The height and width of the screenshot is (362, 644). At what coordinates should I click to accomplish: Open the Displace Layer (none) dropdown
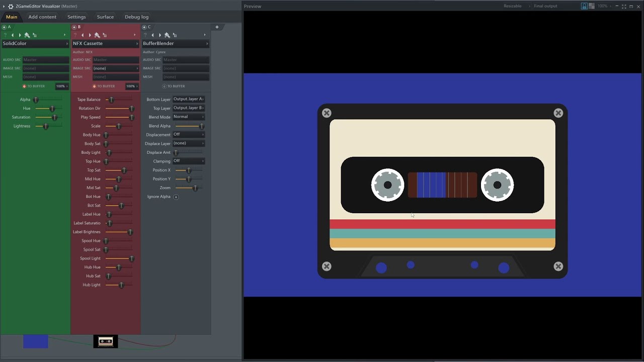189,143
